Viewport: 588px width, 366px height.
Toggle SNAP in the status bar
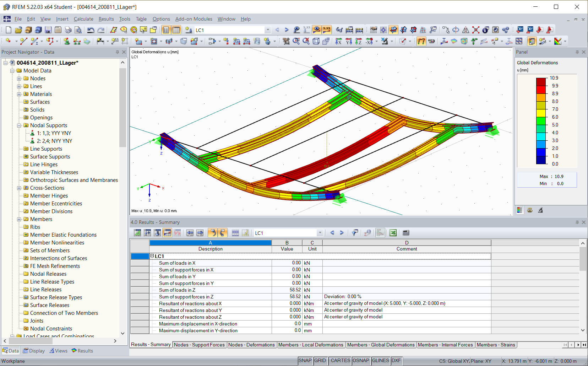tap(305, 361)
